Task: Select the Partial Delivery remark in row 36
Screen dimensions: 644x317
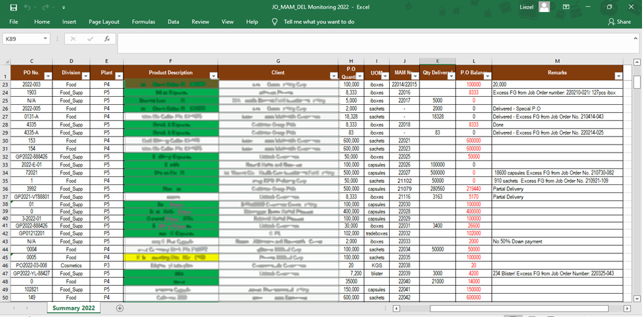Action: (557, 188)
